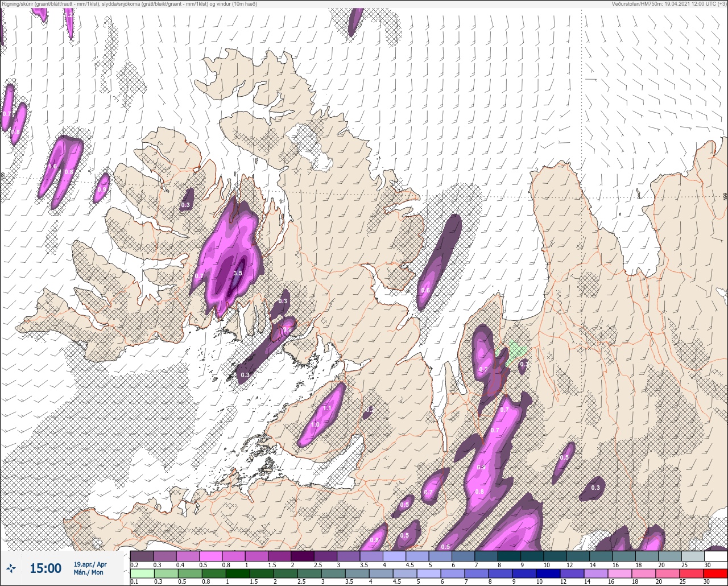Screen dimensions: 728x586
Task: Select the bright pink 0.5 swatch, top legend row
Action: (x=210, y=556)
